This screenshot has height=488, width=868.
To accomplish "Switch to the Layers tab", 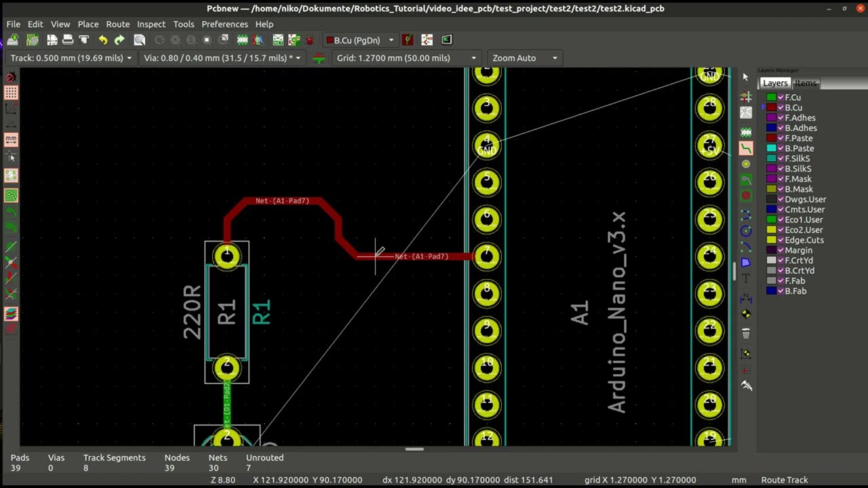I will (x=774, y=83).
